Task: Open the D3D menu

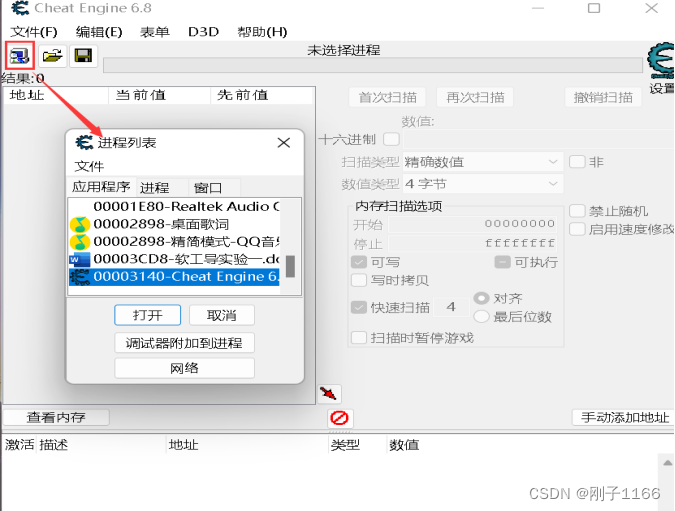Action: [x=203, y=32]
